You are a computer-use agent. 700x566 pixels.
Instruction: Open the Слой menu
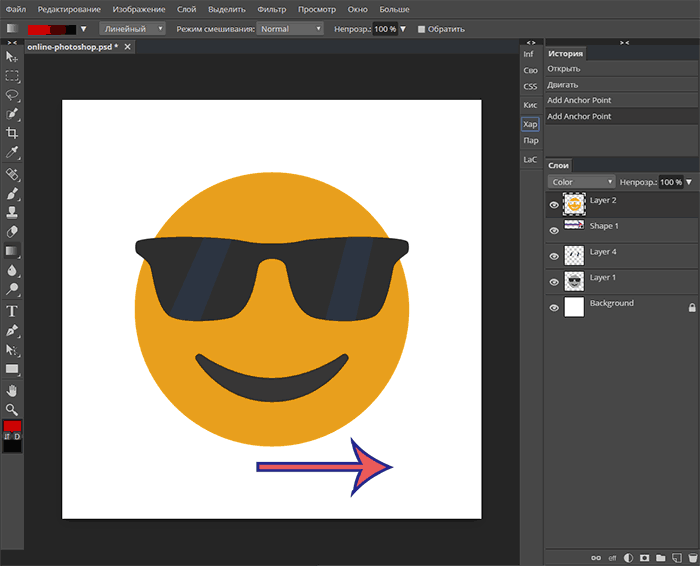pos(187,9)
